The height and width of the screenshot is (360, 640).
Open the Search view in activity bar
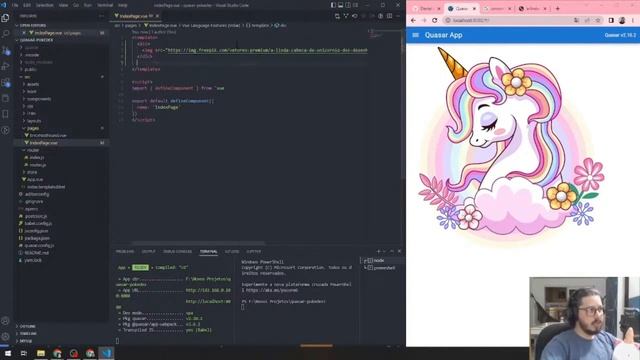(5, 34)
